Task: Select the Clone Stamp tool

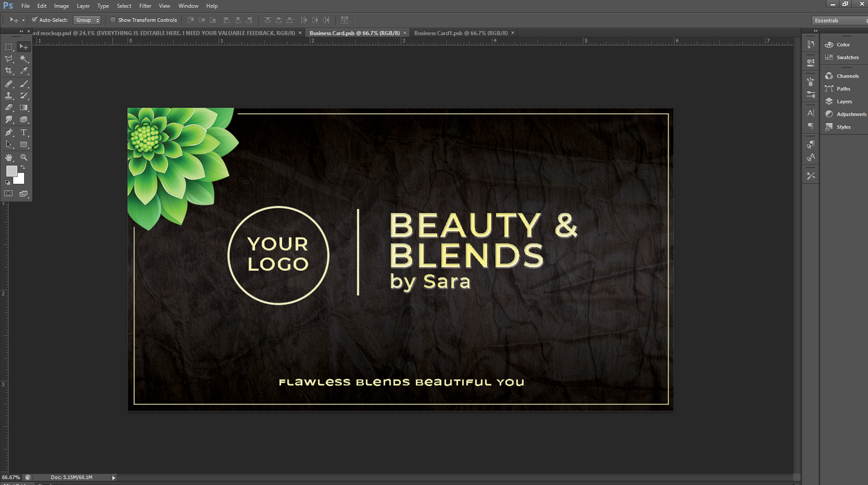Action: click(9, 96)
